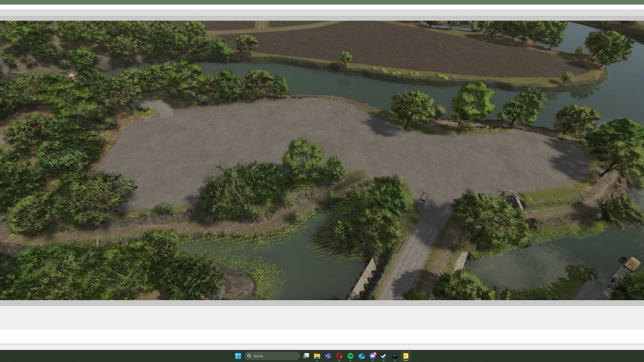Image resolution: width=644 pixels, height=362 pixels.
Task: Select the red tractor among the trees
Action: 73,78
